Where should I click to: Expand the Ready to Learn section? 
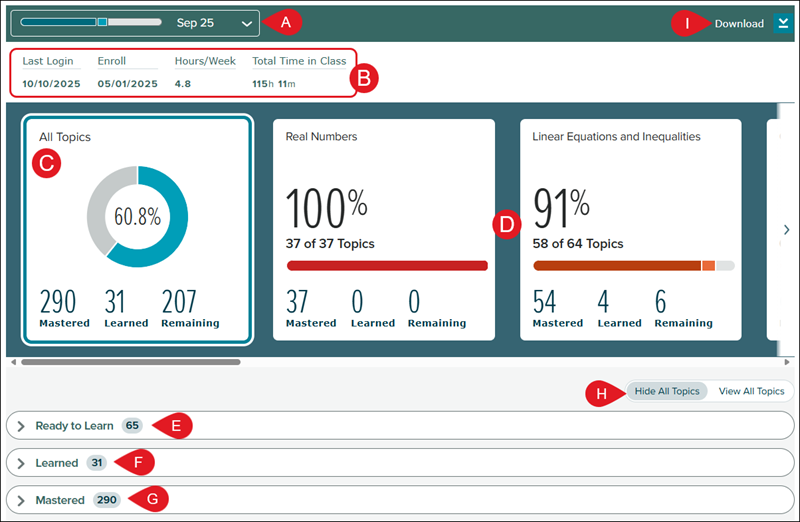point(21,426)
